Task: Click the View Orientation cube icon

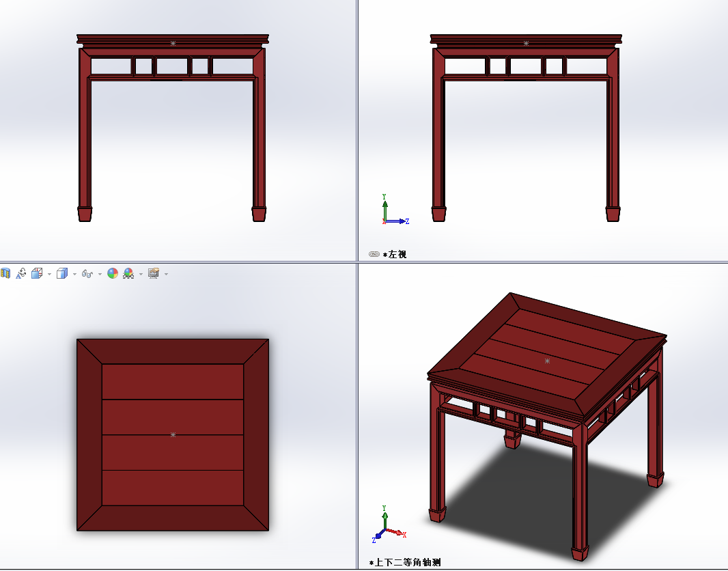Action: pyautogui.click(x=37, y=273)
